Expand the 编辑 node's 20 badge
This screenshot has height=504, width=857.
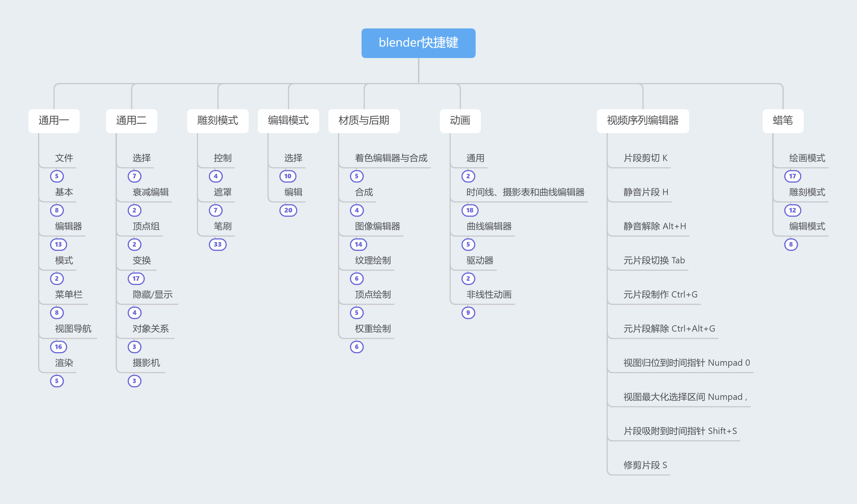(x=288, y=210)
